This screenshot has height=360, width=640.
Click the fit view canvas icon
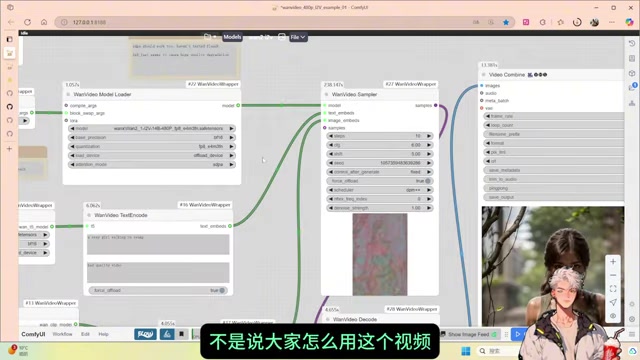pyautogui.click(x=613, y=289)
